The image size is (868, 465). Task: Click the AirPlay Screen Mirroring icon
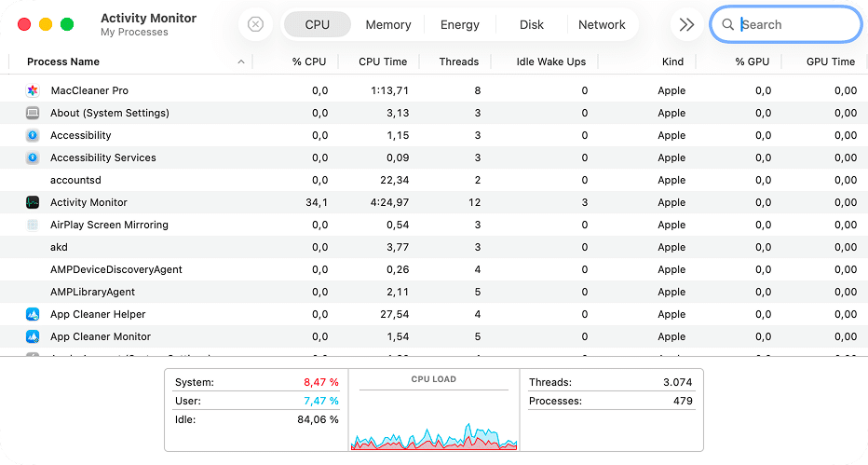coord(33,225)
